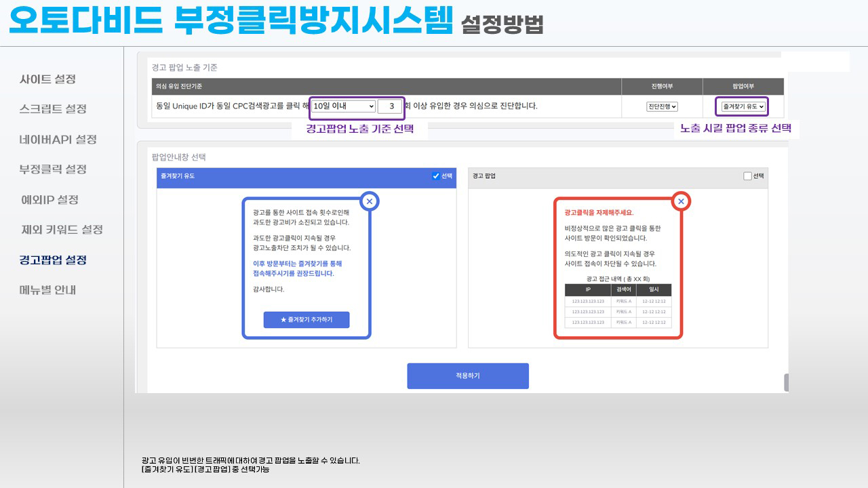Open 부정클릭 설정 menu item

(53, 169)
